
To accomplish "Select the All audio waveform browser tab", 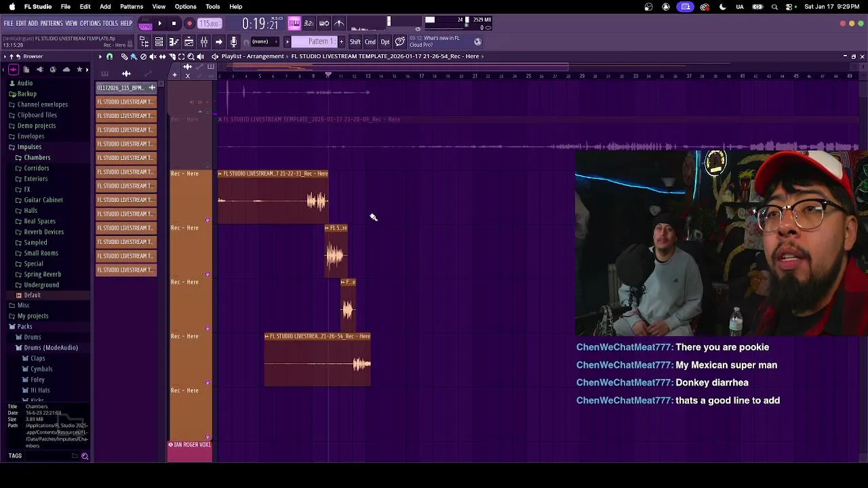I will [14, 70].
